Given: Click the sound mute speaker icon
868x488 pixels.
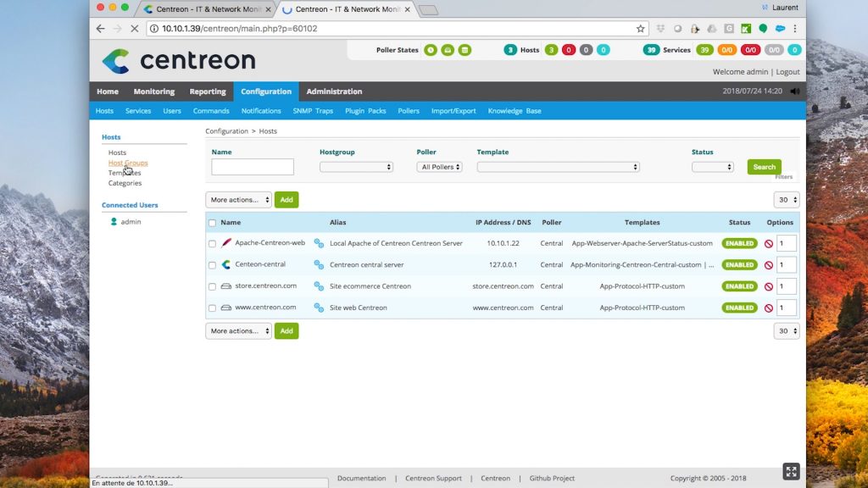Looking at the screenshot, I should click(794, 91).
